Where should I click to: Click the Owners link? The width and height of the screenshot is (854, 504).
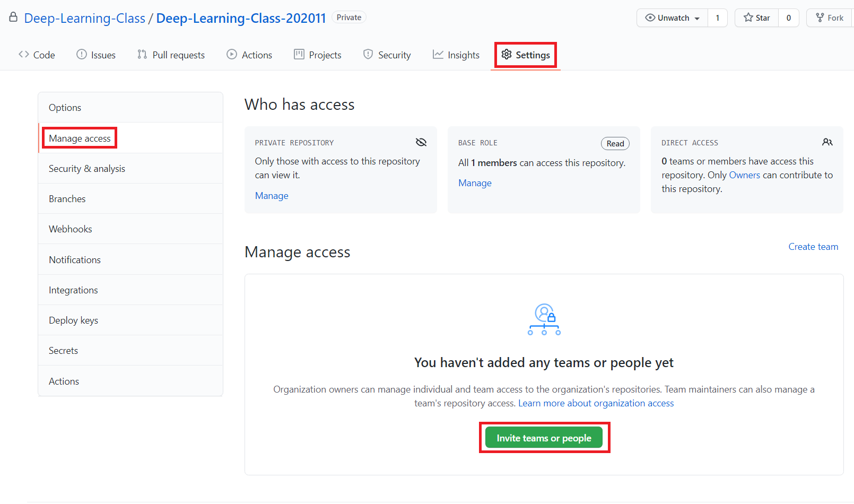[744, 175]
